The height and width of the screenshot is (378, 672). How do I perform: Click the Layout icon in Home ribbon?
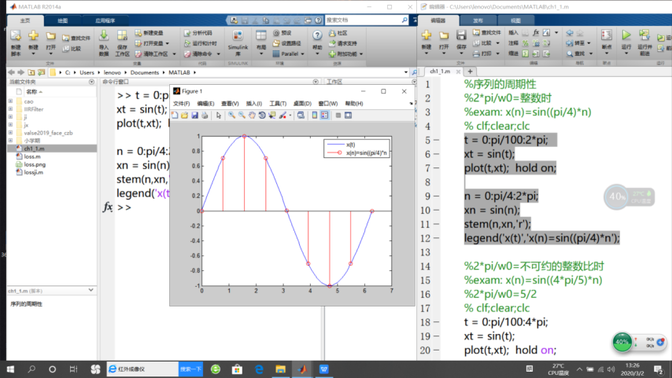click(x=261, y=36)
